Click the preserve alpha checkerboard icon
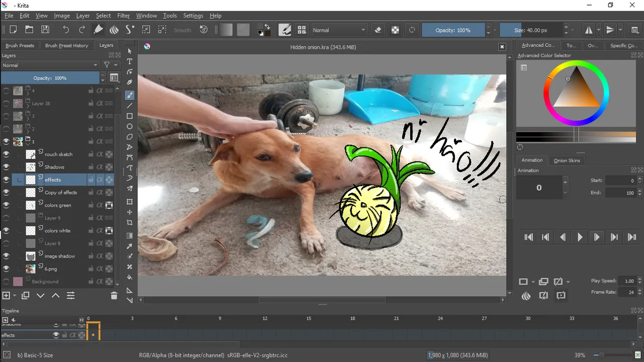The height and width of the screenshot is (362, 644). [395, 30]
